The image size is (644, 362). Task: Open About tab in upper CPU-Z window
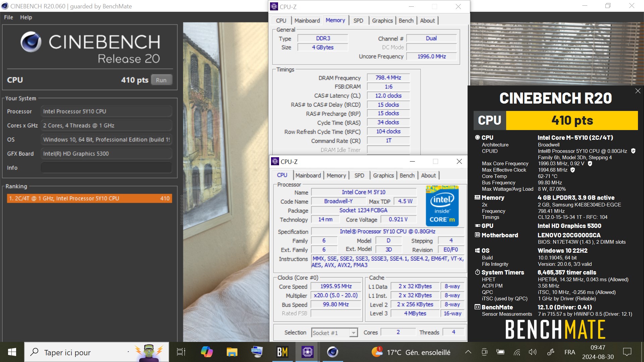click(427, 20)
